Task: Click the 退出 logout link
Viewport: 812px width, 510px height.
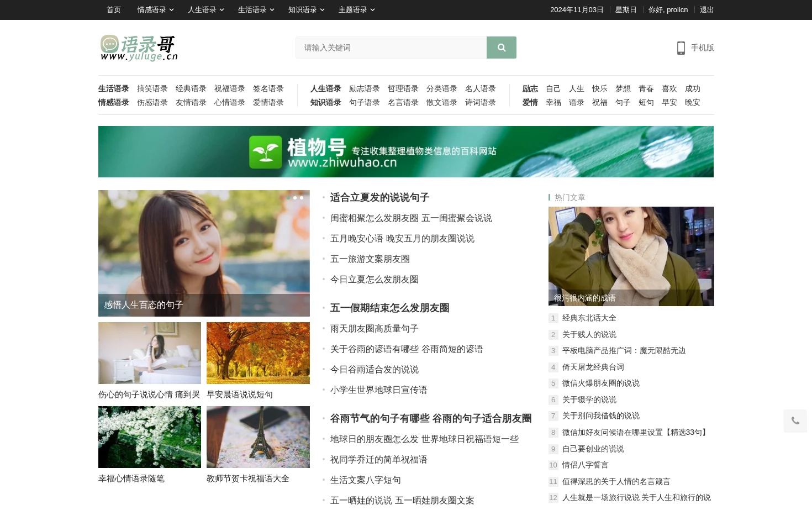Action: pos(707,10)
